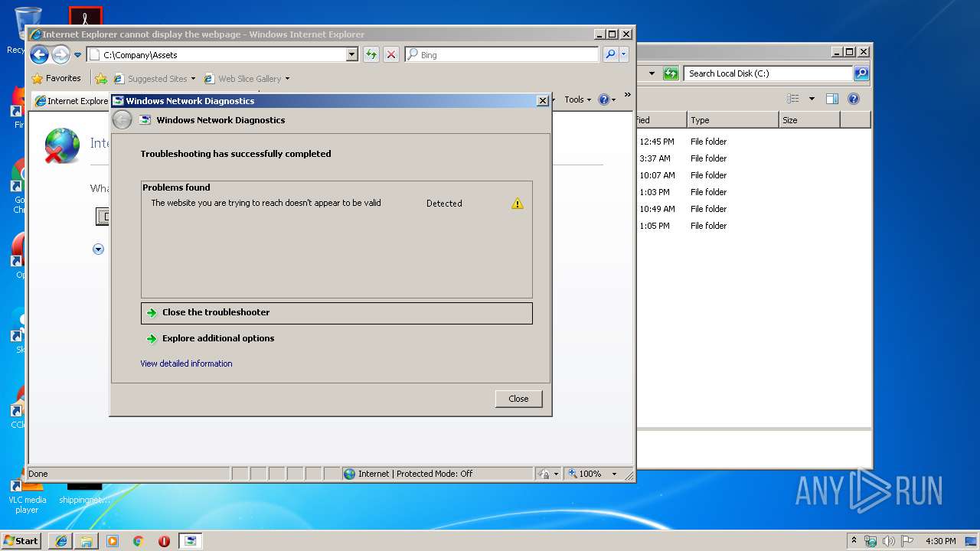Image resolution: width=980 pixels, height=551 pixels.
Task: Click the Start button on taskbar
Action: (x=21, y=540)
